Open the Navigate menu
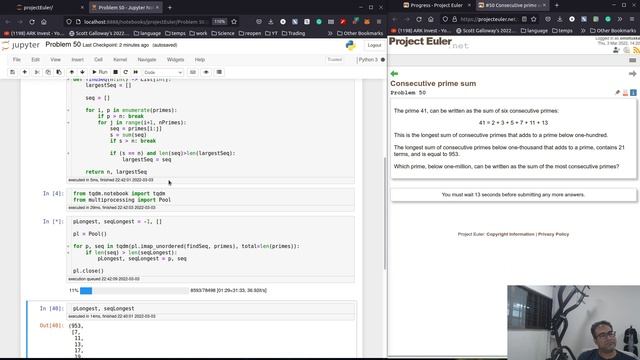This screenshot has width=640, height=360. point(147,60)
